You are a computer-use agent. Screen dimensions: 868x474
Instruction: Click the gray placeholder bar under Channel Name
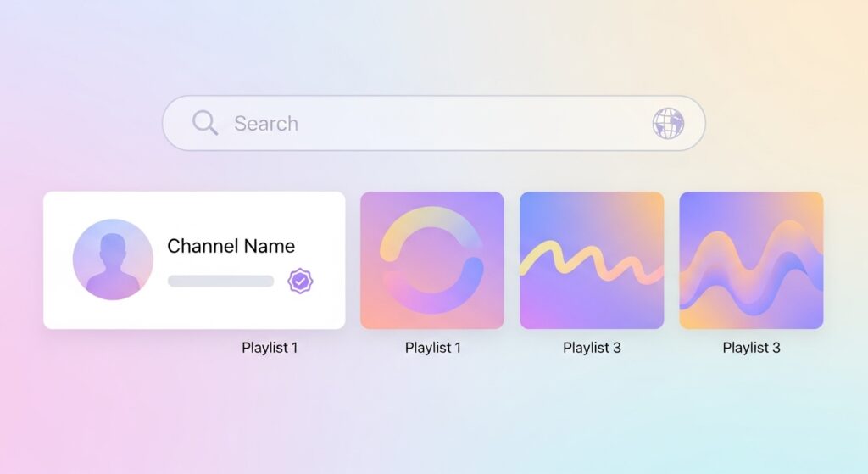pos(221,282)
